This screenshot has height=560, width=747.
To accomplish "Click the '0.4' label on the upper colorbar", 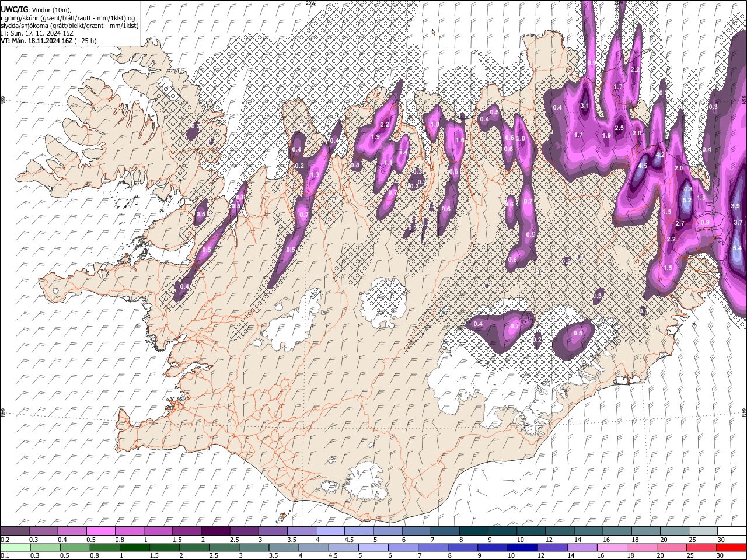I will coord(62,540).
